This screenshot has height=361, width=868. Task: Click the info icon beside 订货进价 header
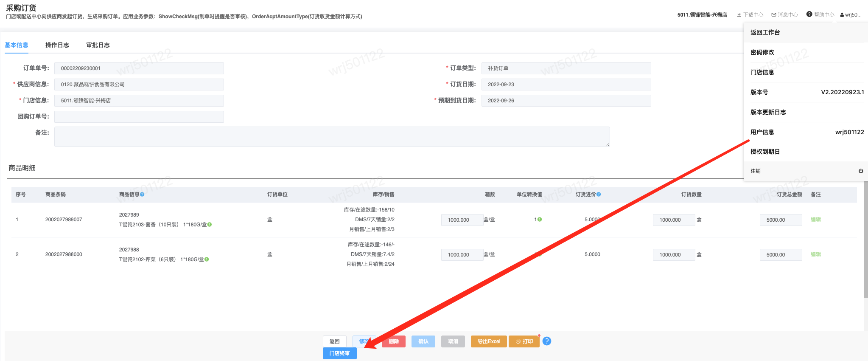[x=599, y=195]
